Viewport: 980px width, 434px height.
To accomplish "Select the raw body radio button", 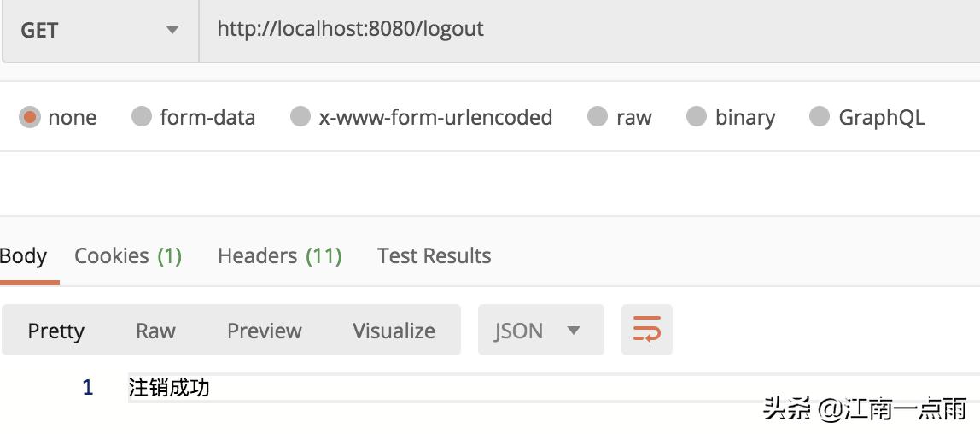I will coord(598,116).
